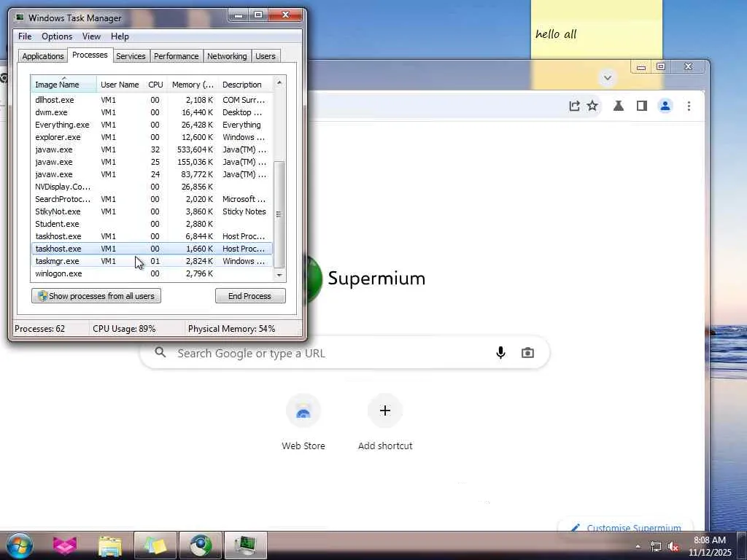Select the javaw.exe row using 533,604 K
Viewport: 747px width, 560px height.
pos(152,149)
